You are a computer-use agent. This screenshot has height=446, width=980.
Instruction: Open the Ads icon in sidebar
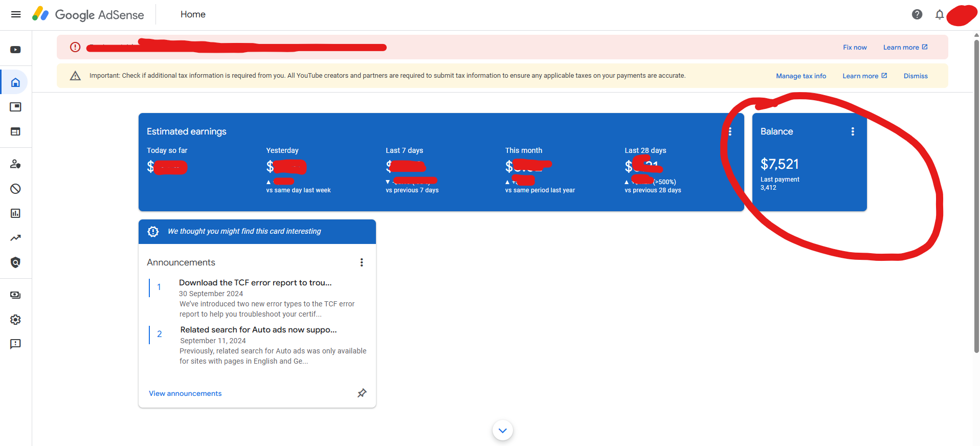tap(16, 107)
